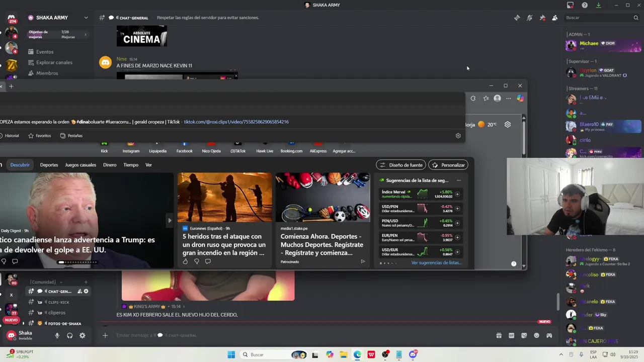Add Índice Merval to watchlist
644x362 pixels.
click(457, 194)
